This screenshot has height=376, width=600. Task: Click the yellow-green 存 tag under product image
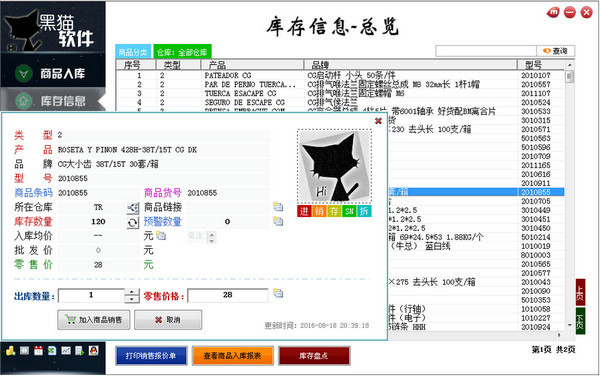334,211
